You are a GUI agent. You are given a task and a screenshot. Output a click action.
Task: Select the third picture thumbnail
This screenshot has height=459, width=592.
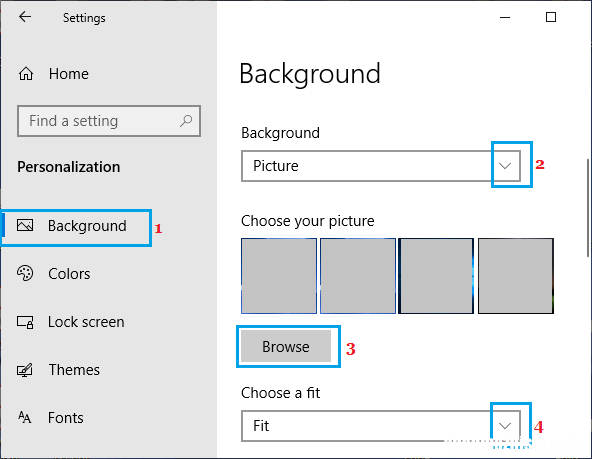[436, 276]
